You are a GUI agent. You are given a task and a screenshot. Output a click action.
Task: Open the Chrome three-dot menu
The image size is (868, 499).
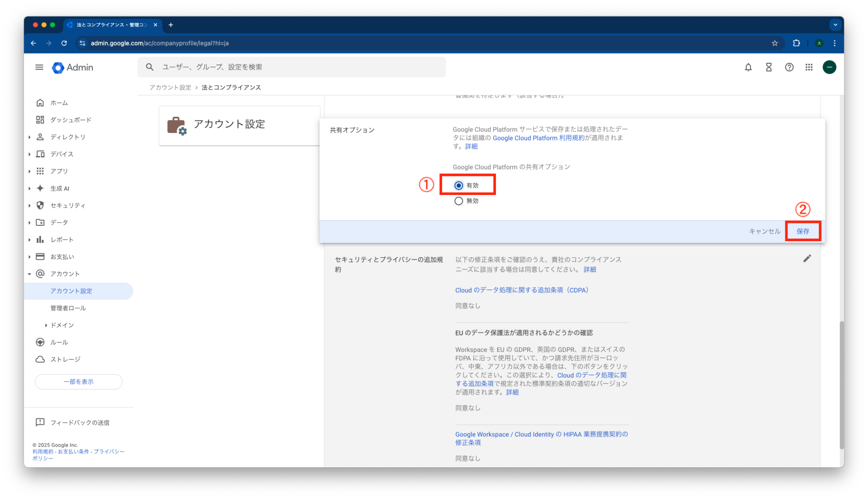click(x=835, y=43)
